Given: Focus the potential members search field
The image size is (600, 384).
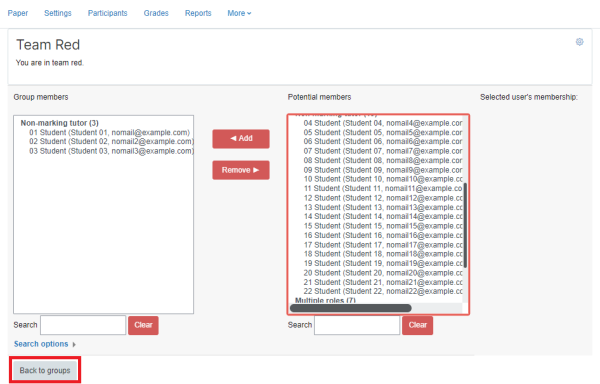Looking at the screenshot, I should 357,325.
